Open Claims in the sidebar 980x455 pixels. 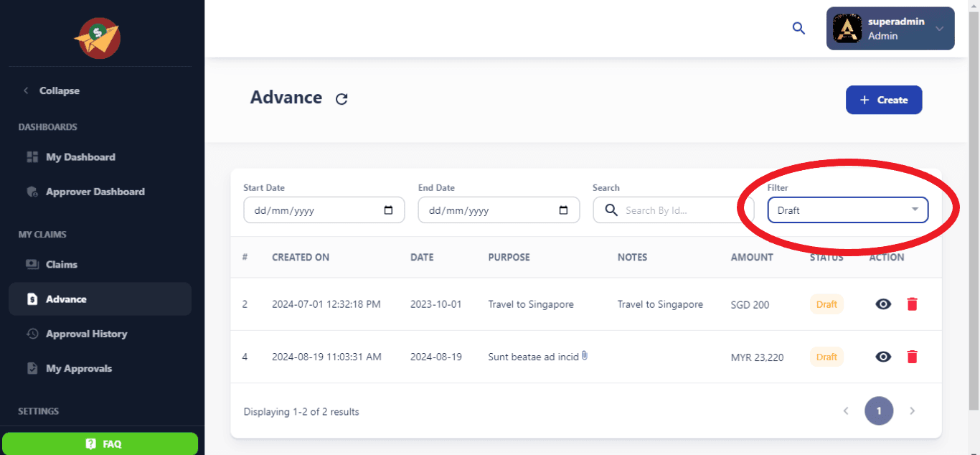tap(62, 264)
